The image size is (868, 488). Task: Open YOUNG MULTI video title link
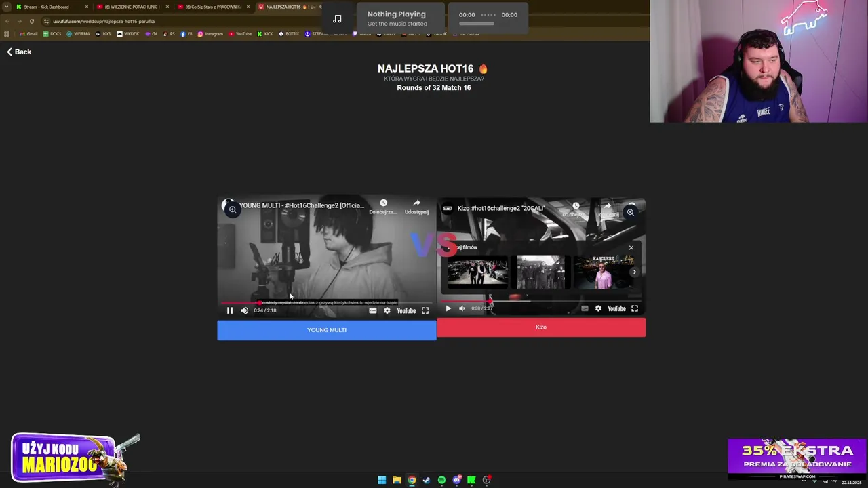(302, 205)
